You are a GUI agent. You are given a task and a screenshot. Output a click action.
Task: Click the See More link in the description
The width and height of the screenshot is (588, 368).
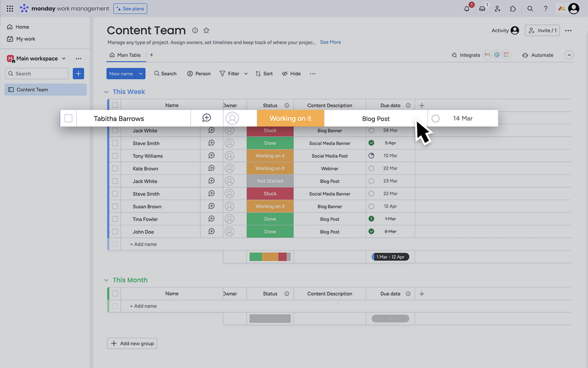pyautogui.click(x=330, y=42)
